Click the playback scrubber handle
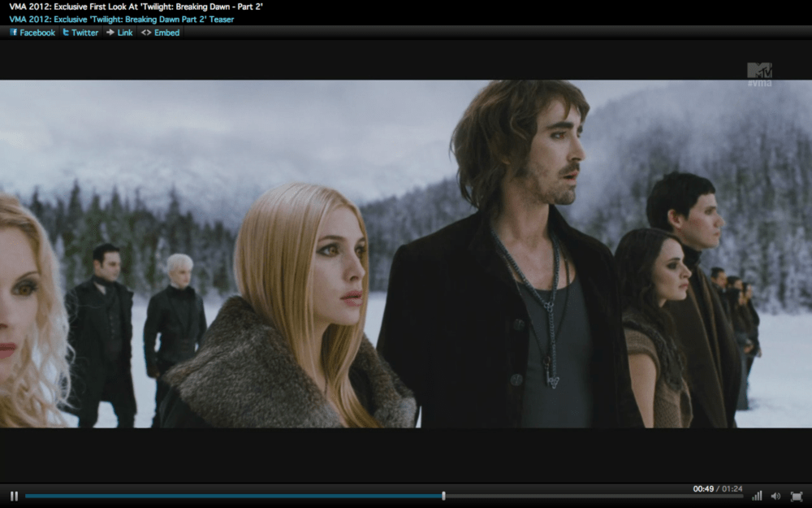The height and width of the screenshot is (508, 812). coord(443,496)
